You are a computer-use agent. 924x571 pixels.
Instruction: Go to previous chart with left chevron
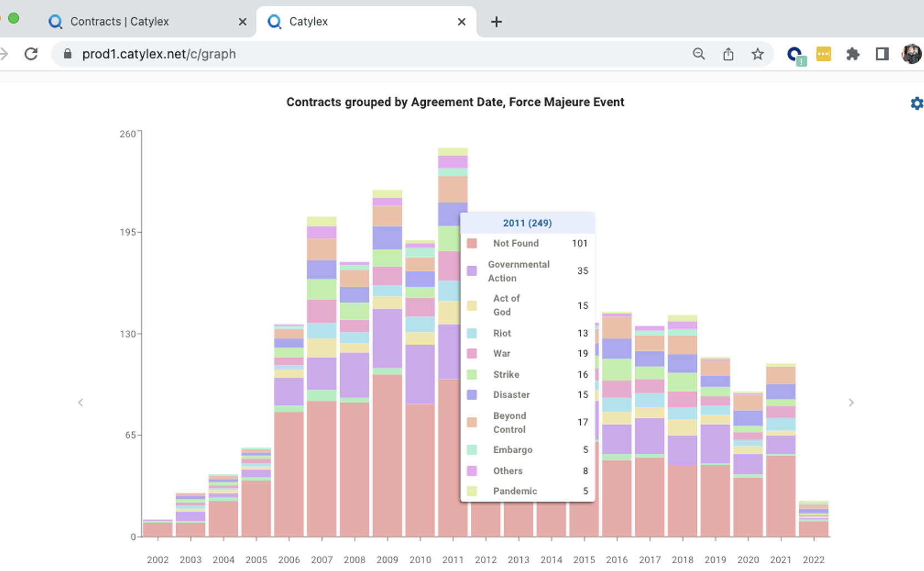coord(81,403)
